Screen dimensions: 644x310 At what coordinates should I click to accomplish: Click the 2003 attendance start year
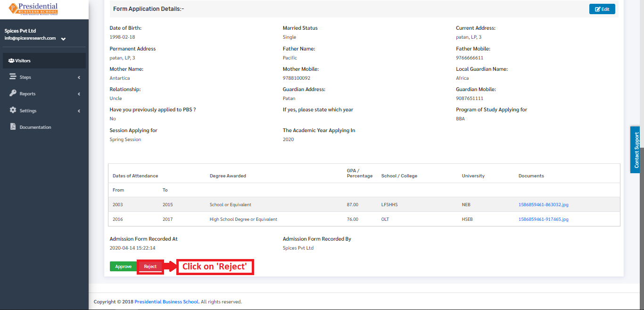point(118,205)
